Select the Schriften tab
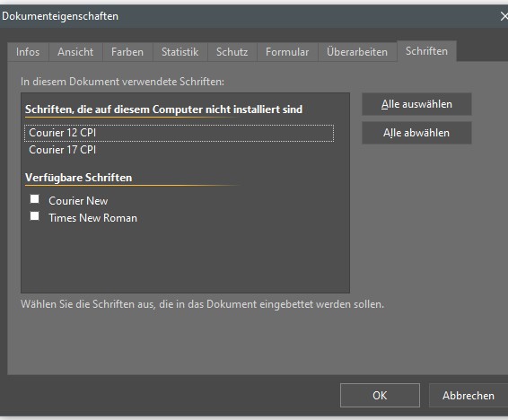 tap(426, 51)
